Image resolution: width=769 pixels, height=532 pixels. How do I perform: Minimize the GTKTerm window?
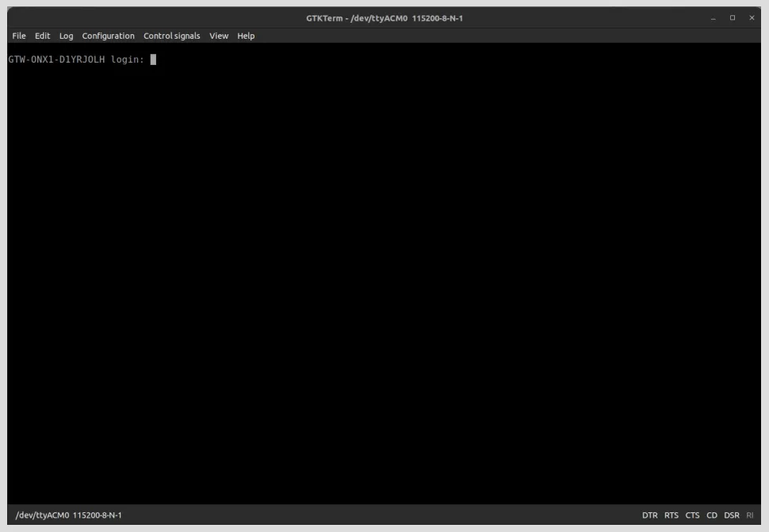coord(713,18)
